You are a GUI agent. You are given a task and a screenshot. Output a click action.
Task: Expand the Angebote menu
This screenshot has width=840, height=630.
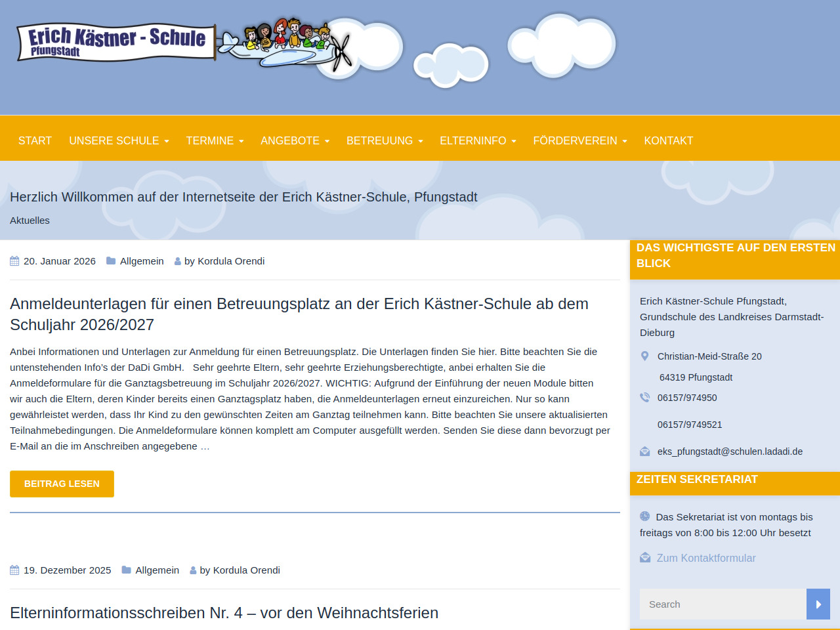click(x=295, y=141)
